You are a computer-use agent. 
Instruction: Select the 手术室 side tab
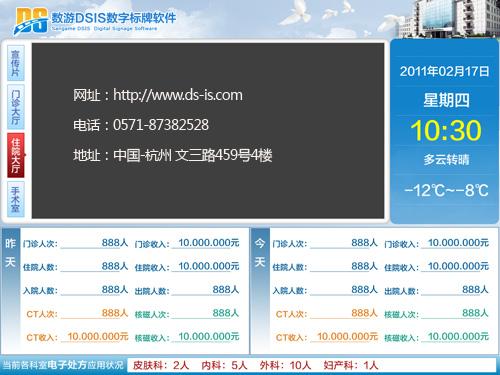point(16,199)
